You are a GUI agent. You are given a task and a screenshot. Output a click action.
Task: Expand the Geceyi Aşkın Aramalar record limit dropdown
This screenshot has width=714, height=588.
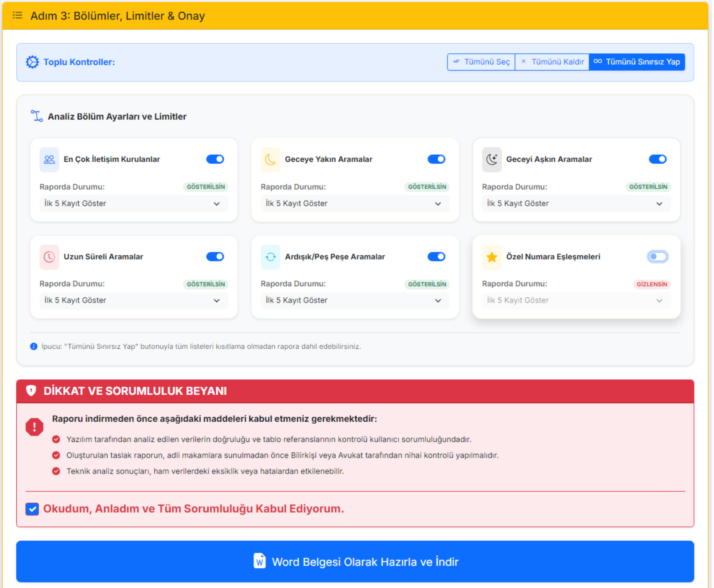(x=576, y=203)
